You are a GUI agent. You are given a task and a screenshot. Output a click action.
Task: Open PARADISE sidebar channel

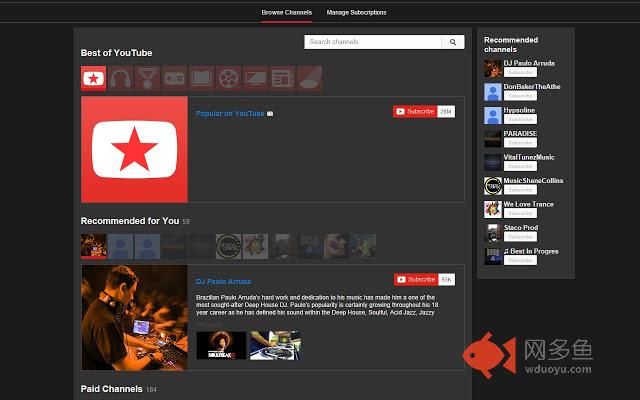pos(520,133)
